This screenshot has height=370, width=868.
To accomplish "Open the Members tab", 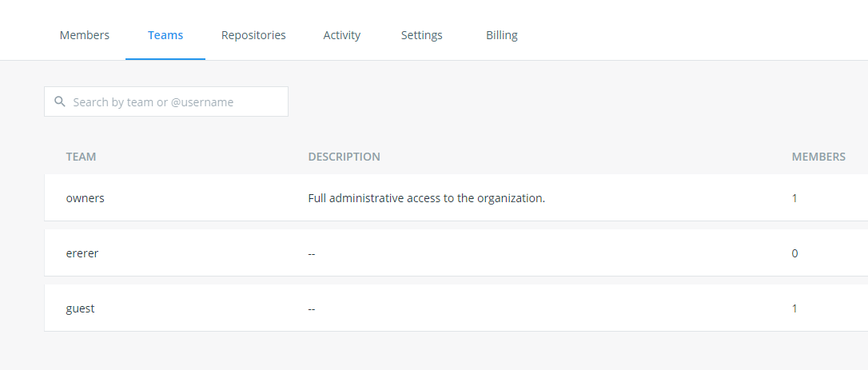I will pyautogui.click(x=85, y=35).
